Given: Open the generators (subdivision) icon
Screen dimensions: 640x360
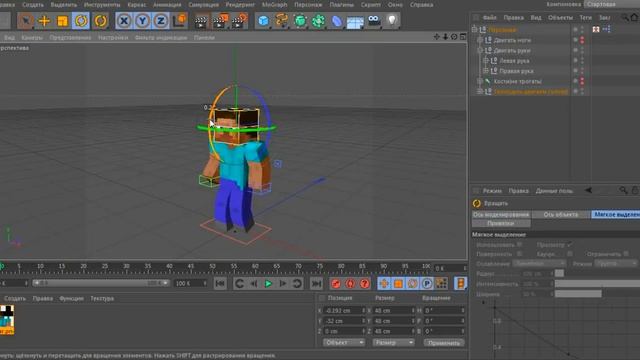Looking at the screenshot, I should coord(300,21).
